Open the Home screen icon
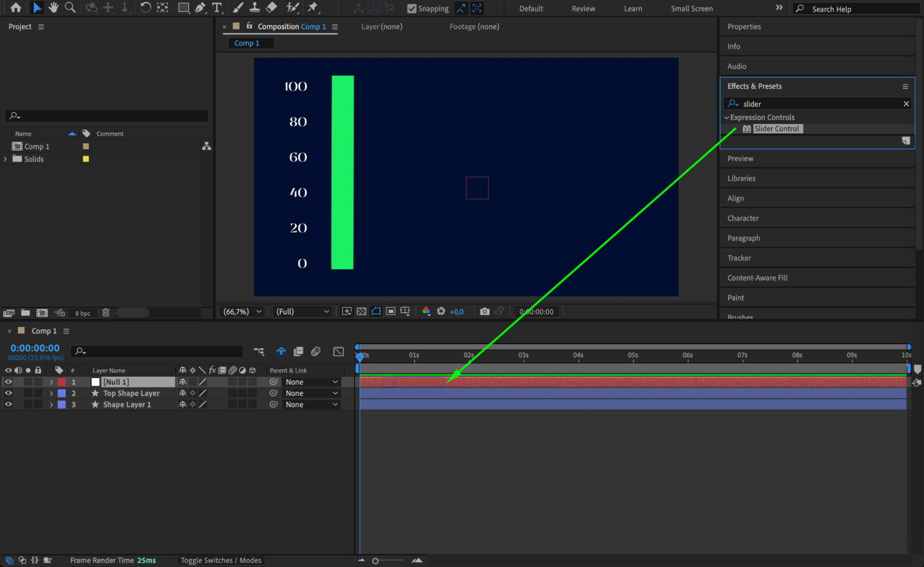This screenshot has height=567, width=924. [16, 8]
